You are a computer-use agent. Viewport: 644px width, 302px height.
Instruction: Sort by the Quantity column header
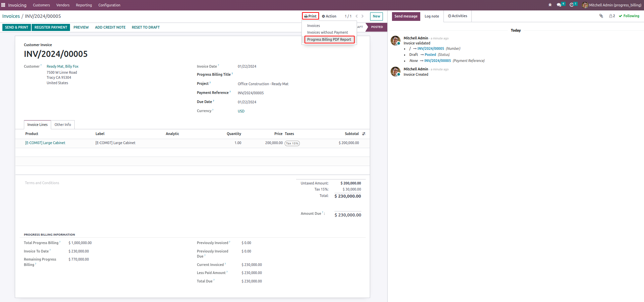point(234,134)
